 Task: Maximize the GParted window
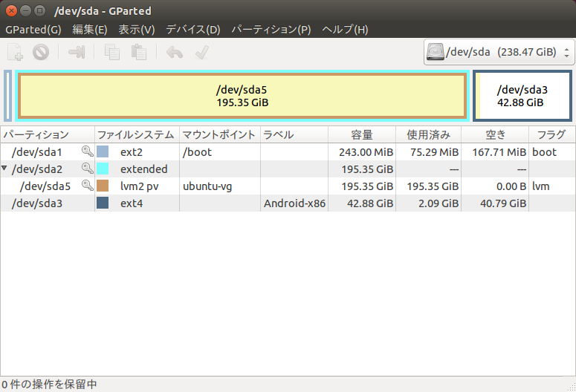click(39, 10)
